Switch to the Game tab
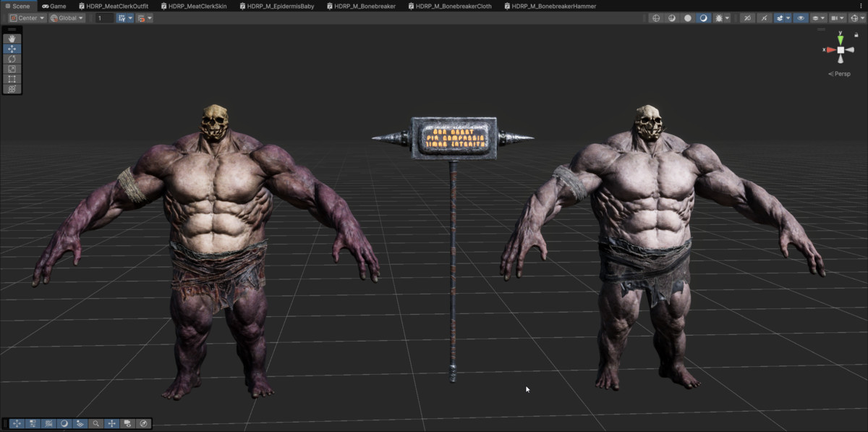The height and width of the screenshot is (432, 868). click(x=54, y=6)
